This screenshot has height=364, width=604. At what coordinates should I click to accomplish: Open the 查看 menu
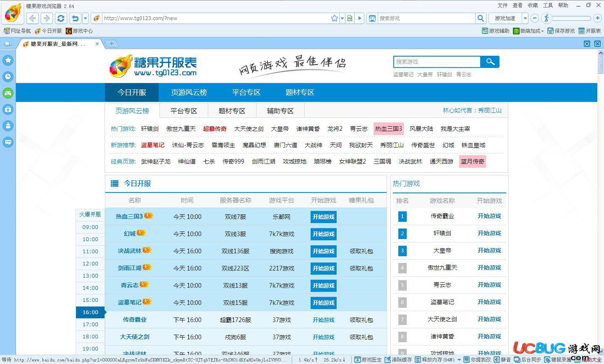pyautogui.click(x=518, y=5)
